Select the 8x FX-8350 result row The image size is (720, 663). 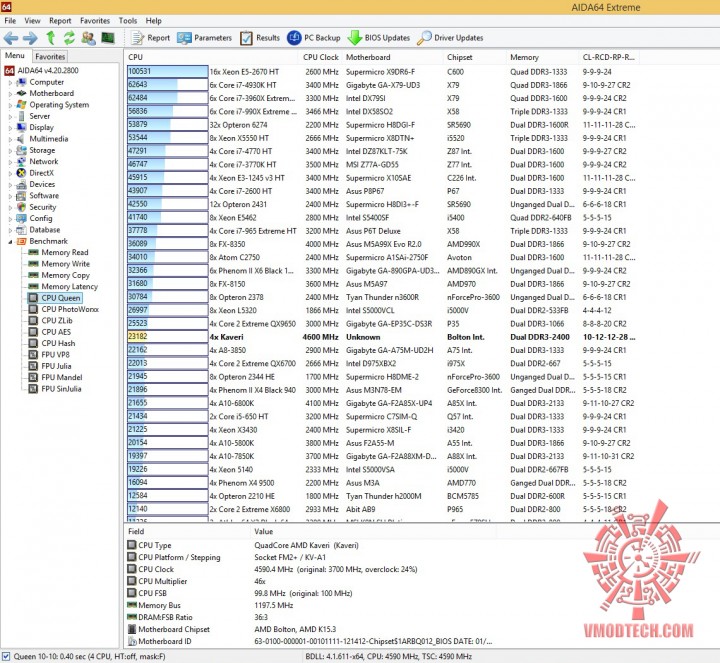coord(381,244)
